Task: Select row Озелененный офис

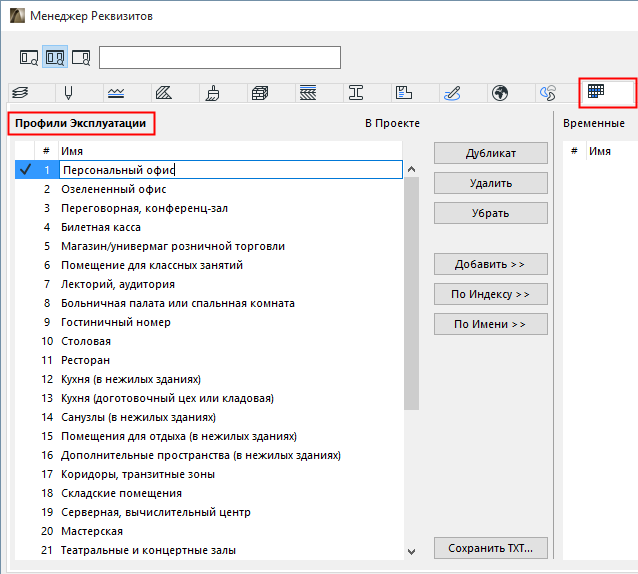Action: [208, 189]
